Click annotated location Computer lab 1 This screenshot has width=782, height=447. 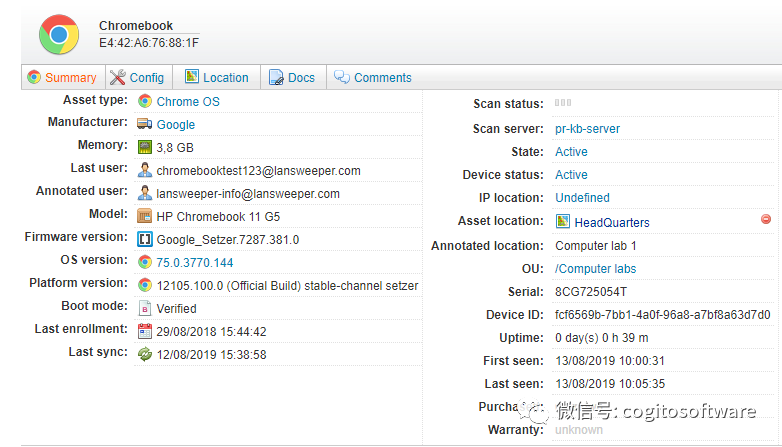pos(595,246)
